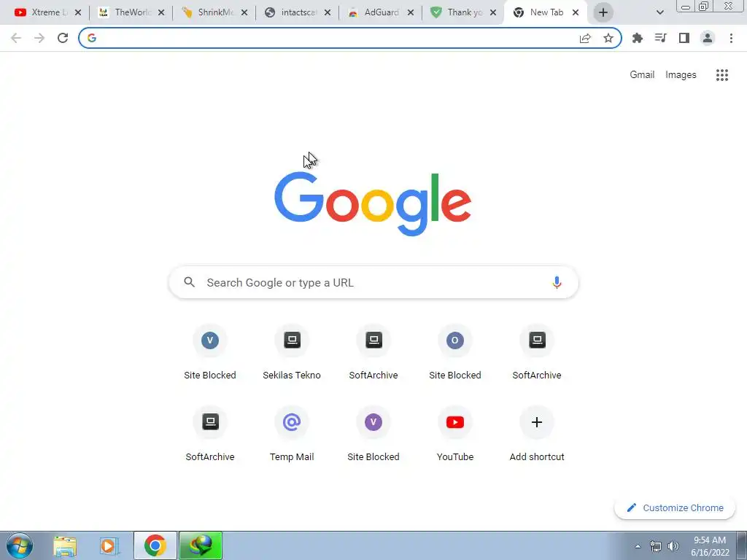Screen dimensions: 747x560
Task: Add a new shortcut
Action: pos(537,435)
